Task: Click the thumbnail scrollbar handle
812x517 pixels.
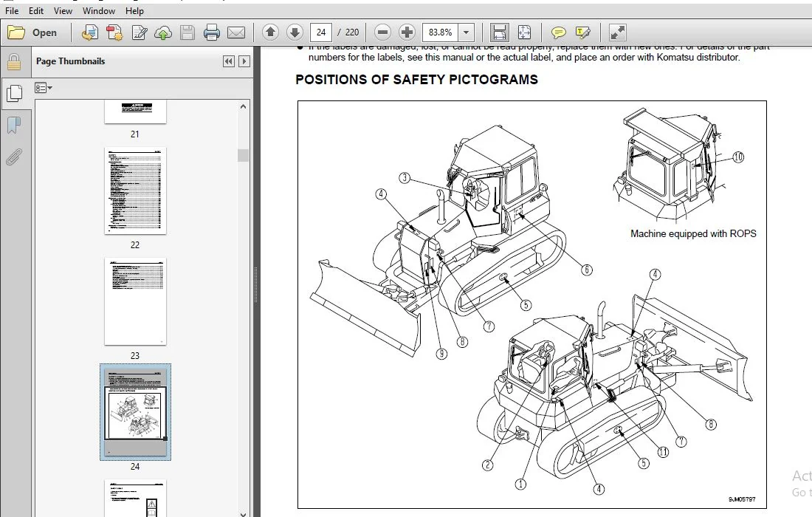Action: 243,155
